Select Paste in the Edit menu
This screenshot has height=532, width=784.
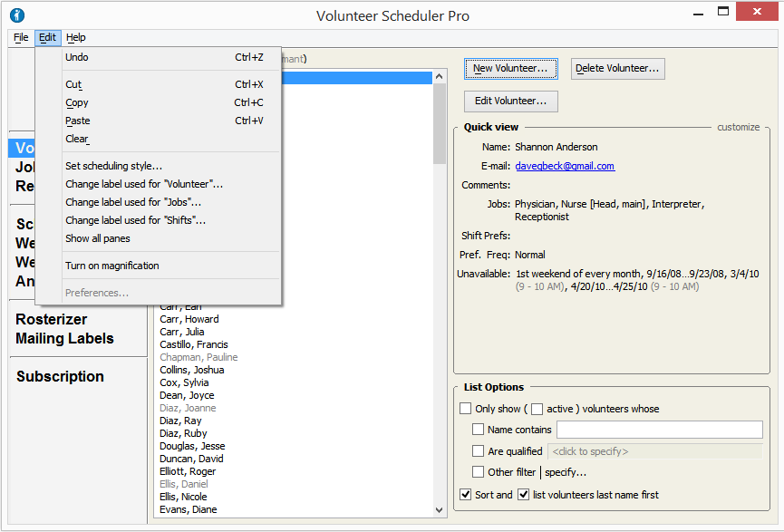[x=77, y=121]
